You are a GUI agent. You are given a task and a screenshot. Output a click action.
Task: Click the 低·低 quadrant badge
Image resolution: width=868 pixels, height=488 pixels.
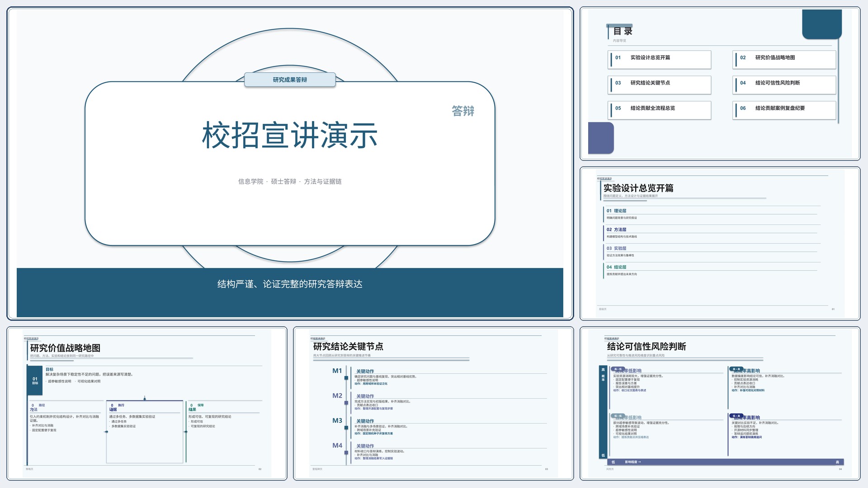tap(618, 416)
